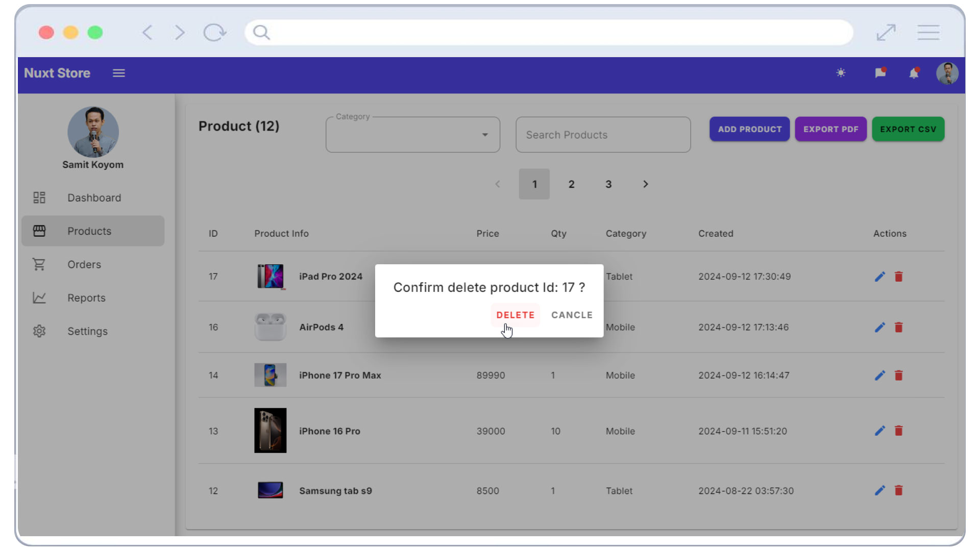980x551 pixels.
Task: Click DELETE to confirm product Id 17 deletion
Action: pos(516,314)
